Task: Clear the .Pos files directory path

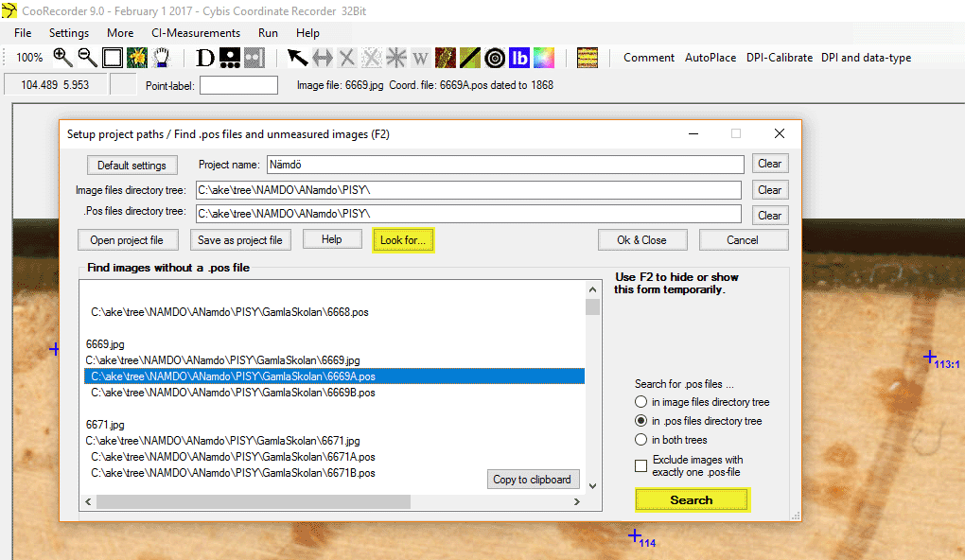Action: [769, 216]
